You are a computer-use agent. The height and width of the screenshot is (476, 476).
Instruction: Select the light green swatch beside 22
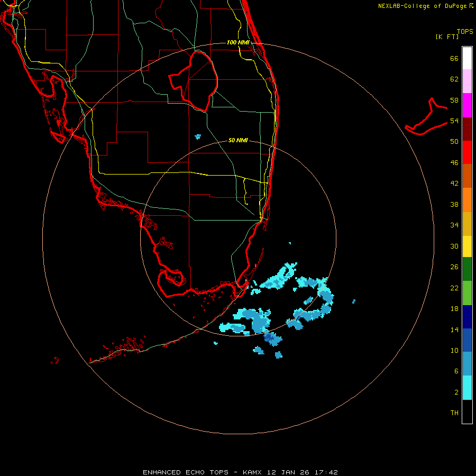tap(467, 293)
